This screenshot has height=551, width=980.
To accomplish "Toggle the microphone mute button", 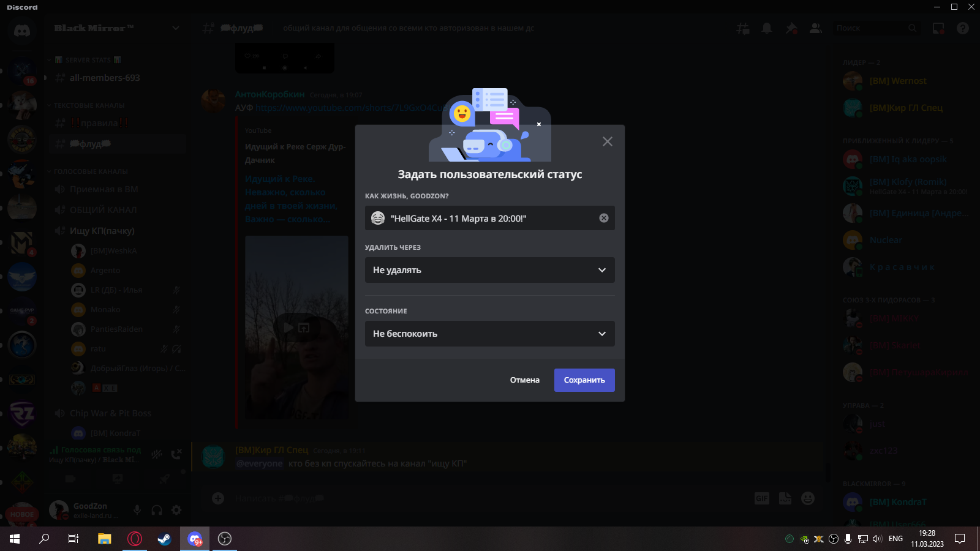I will (137, 510).
